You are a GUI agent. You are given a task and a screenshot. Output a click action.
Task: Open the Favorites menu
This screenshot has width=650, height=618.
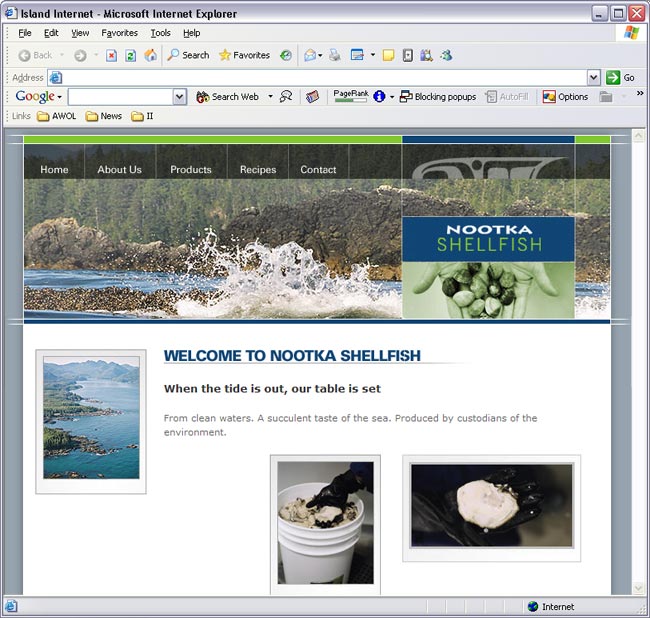click(x=119, y=33)
